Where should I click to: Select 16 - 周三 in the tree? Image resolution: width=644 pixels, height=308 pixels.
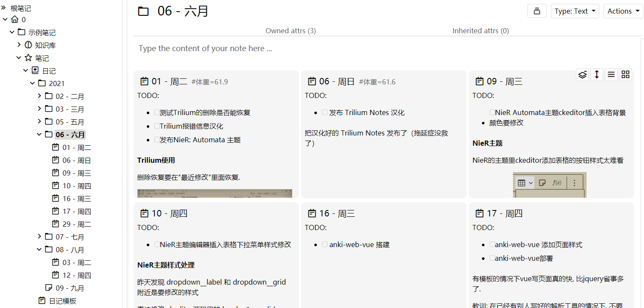pos(77,199)
